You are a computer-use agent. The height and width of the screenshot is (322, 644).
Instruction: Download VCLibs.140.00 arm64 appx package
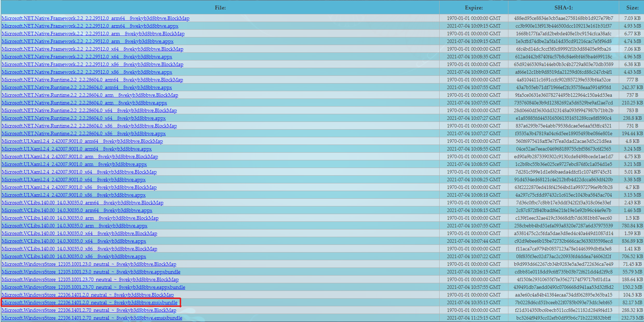[77, 210]
